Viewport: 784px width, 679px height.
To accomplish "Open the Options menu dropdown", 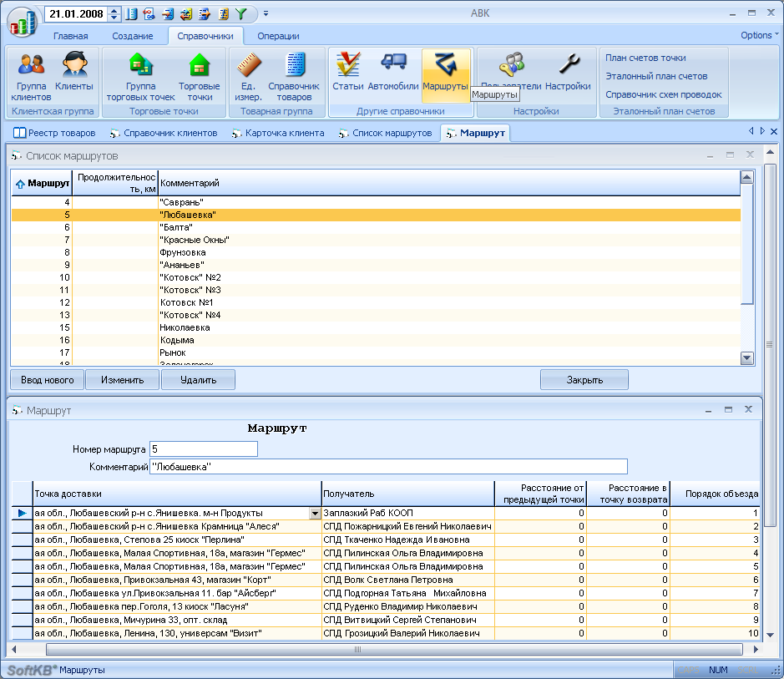I will [x=759, y=35].
